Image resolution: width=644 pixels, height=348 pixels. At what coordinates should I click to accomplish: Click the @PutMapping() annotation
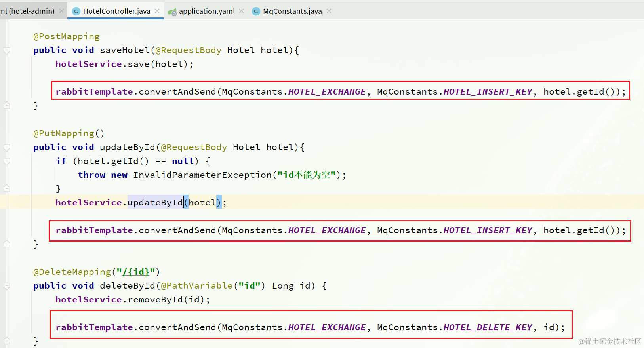pyautogui.click(x=69, y=133)
